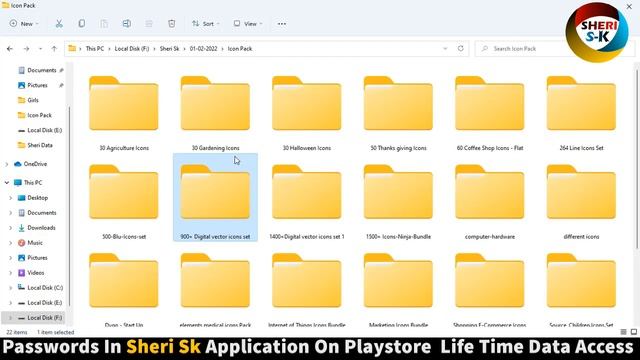Click Sheri Sk in breadcrumb path
The width and height of the screenshot is (640, 360).
pyautogui.click(x=169, y=49)
